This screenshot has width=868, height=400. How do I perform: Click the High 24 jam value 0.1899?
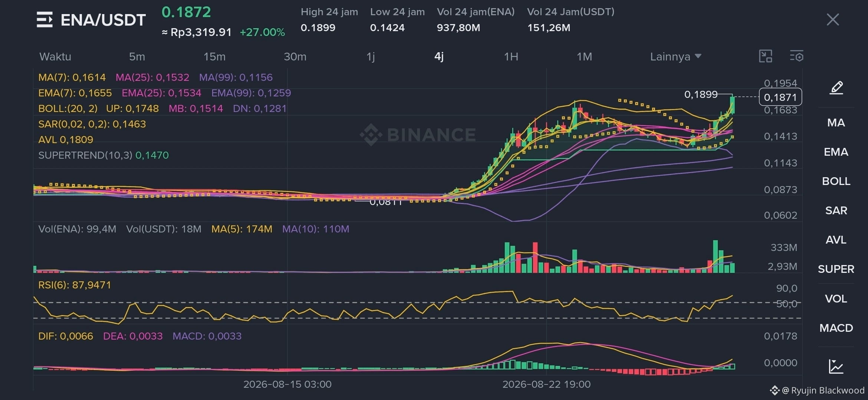coord(318,28)
